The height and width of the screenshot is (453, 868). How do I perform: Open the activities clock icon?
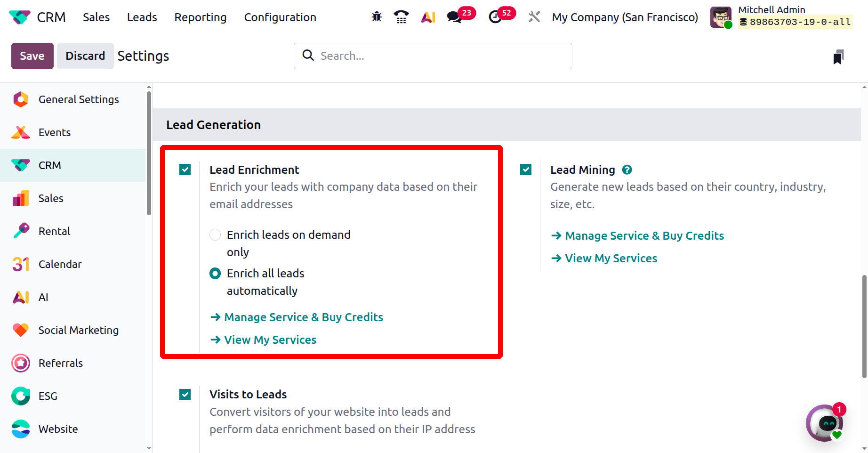coord(495,17)
